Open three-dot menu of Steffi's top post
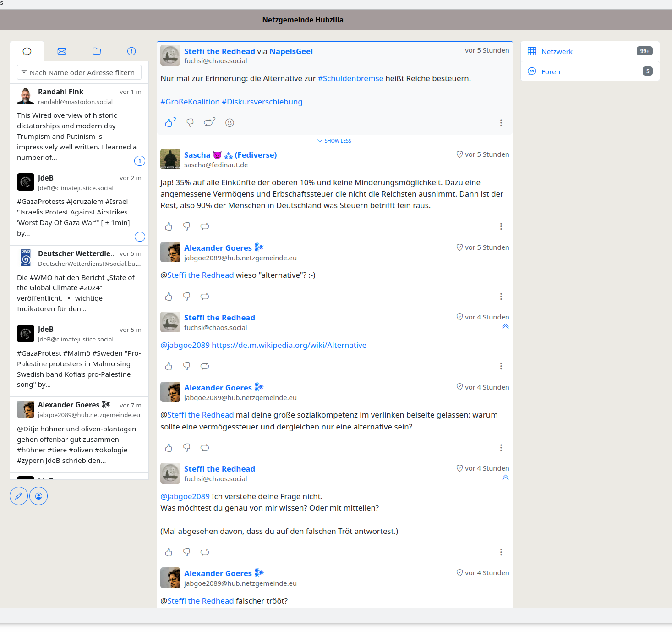 pyautogui.click(x=501, y=123)
